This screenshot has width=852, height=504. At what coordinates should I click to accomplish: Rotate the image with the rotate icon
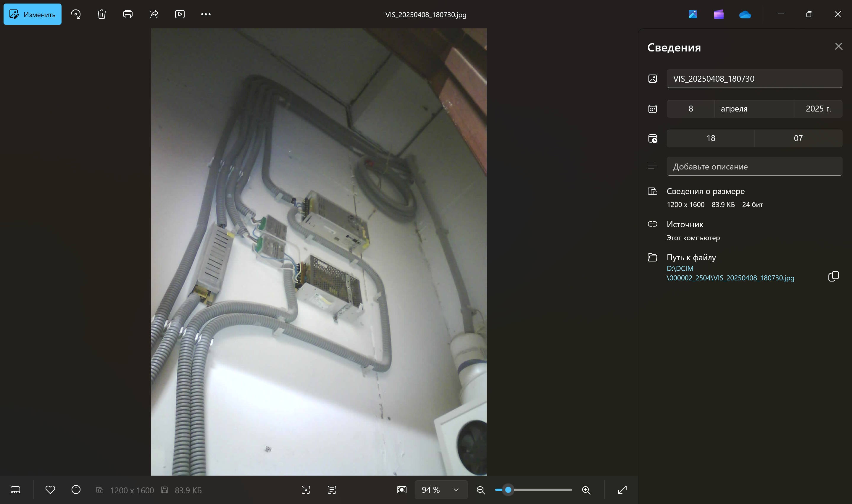point(76,14)
